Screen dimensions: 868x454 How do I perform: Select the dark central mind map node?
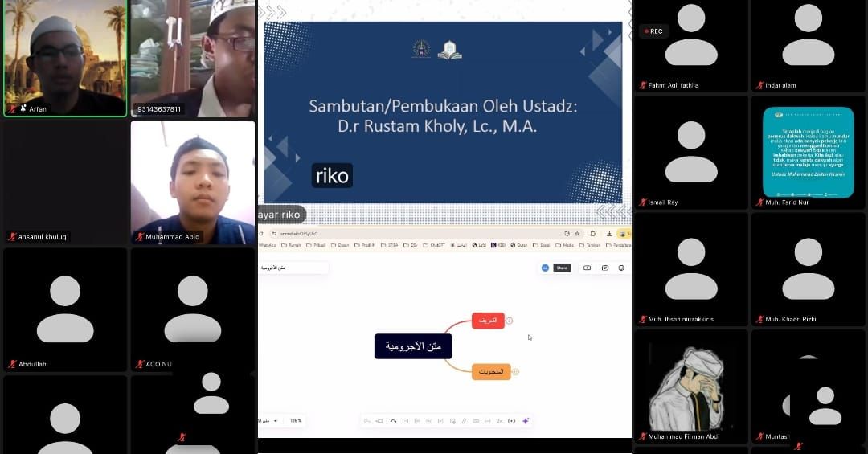point(413,346)
